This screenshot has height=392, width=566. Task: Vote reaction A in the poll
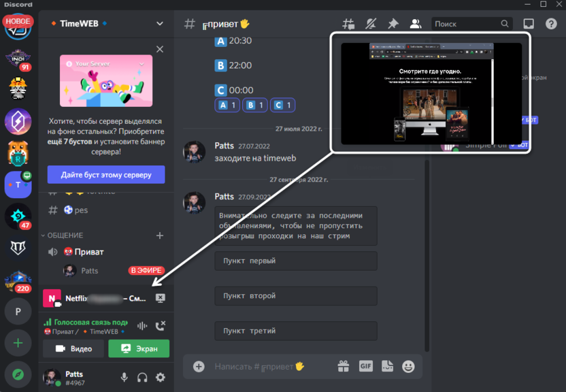click(227, 105)
